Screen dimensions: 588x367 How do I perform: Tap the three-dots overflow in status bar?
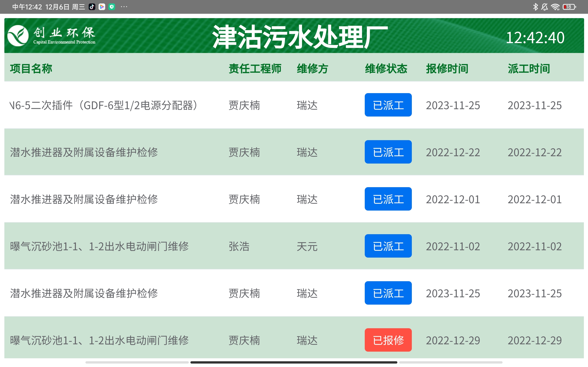point(124,7)
